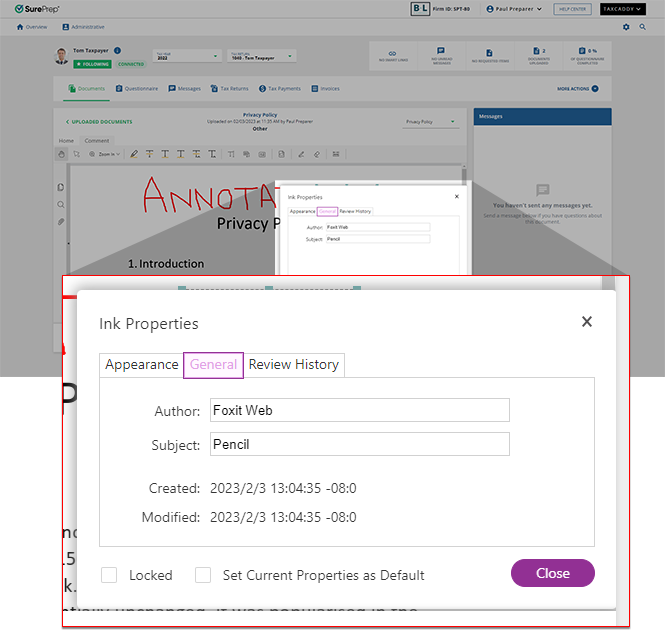
Task: Open the Documents Uploaded tile
Action: click(x=539, y=56)
